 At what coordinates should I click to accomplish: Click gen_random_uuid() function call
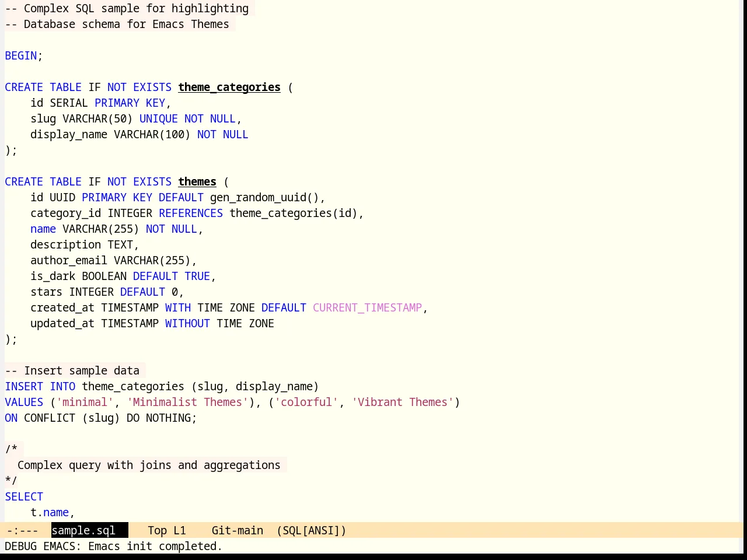tap(264, 197)
